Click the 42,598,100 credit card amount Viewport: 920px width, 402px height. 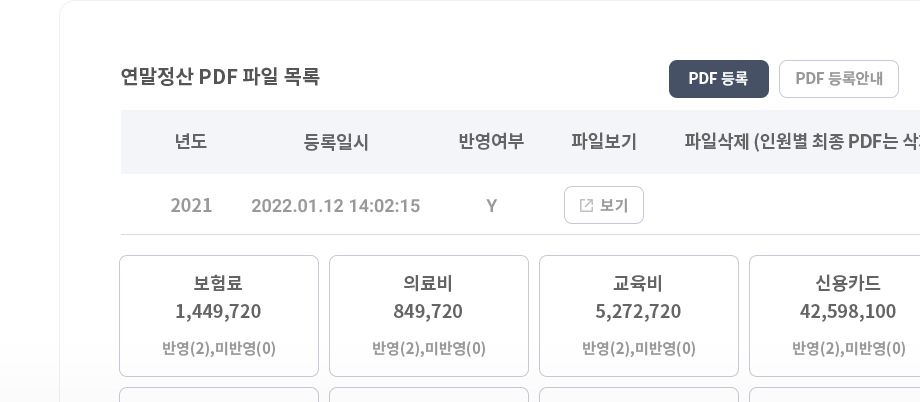click(848, 312)
